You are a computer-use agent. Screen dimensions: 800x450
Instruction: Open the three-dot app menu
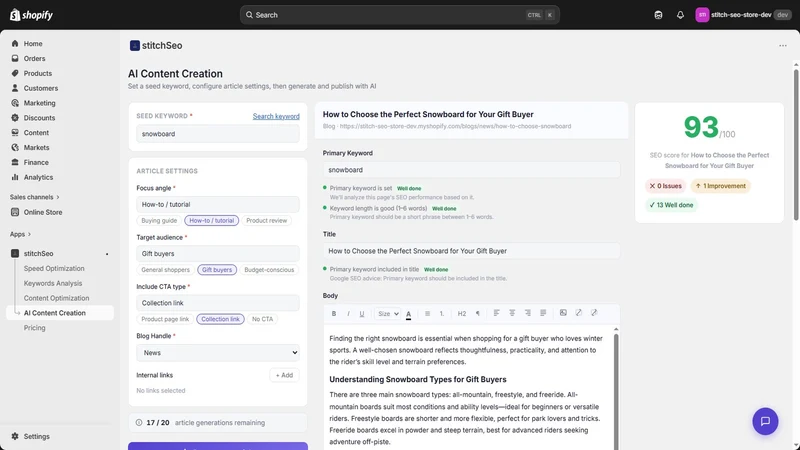click(783, 45)
